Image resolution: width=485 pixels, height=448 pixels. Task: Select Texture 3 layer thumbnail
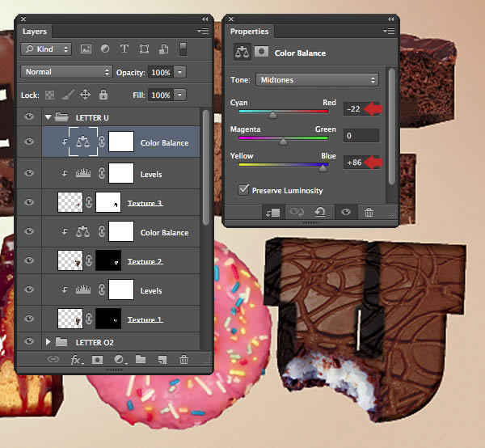(70, 202)
